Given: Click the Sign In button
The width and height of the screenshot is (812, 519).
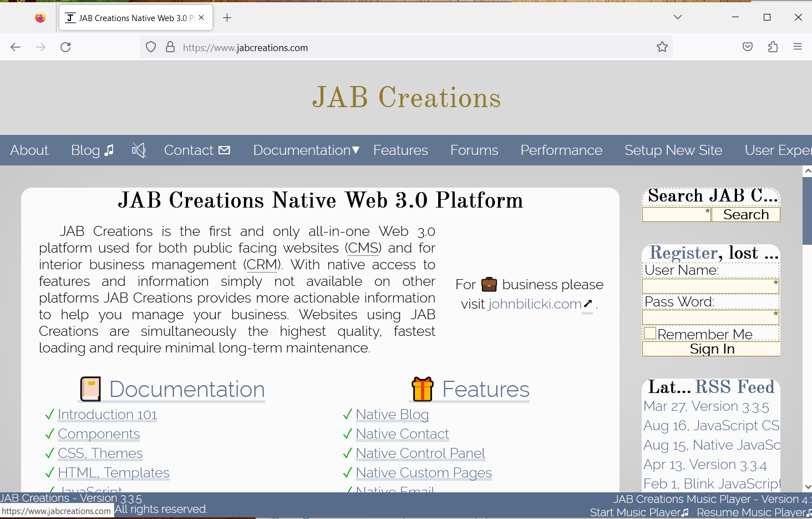Looking at the screenshot, I should point(712,349).
